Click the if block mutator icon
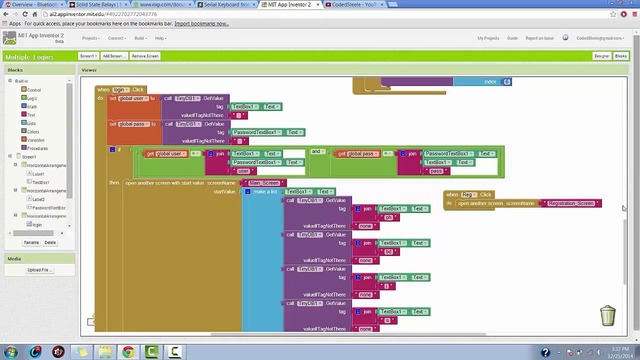 click(113, 150)
